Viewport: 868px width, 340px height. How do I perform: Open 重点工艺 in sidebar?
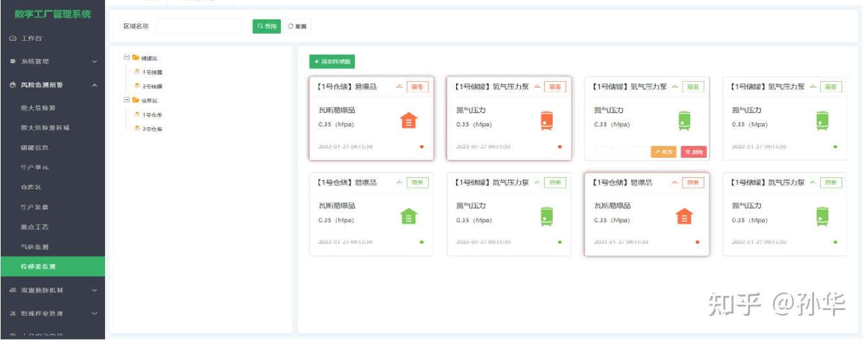(53, 227)
